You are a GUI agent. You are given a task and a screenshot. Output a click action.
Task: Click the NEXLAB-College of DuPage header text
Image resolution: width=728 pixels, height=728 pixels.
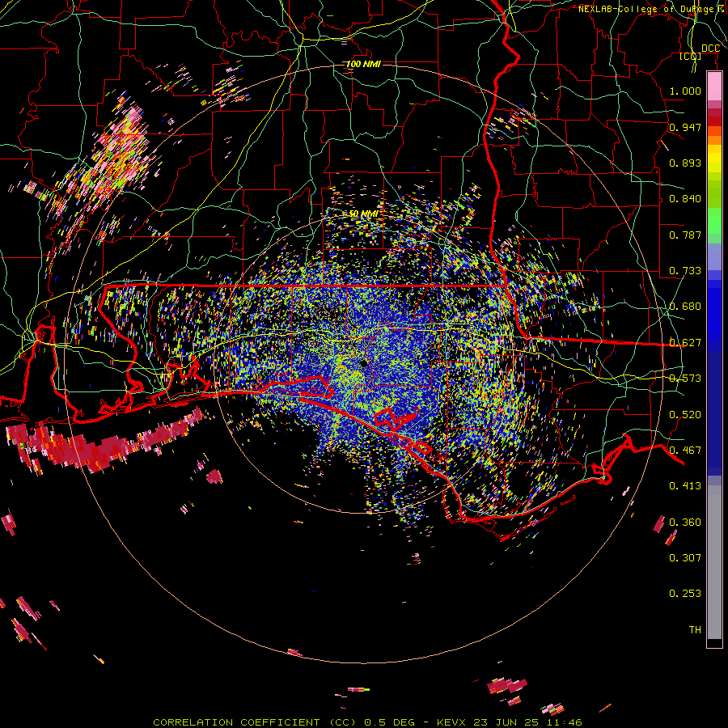pyautogui.click(x=653, y=9)
